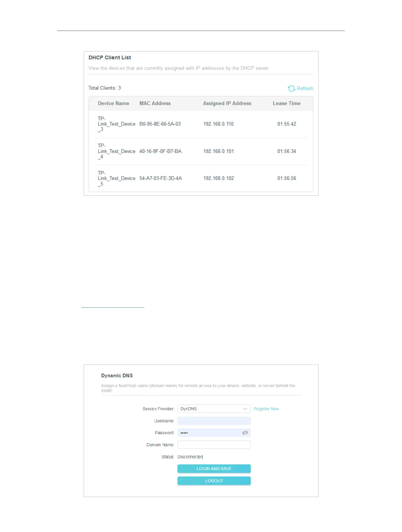Click the LOGIN AND SAVE button

pyautogui.click(x=214, y=469)
